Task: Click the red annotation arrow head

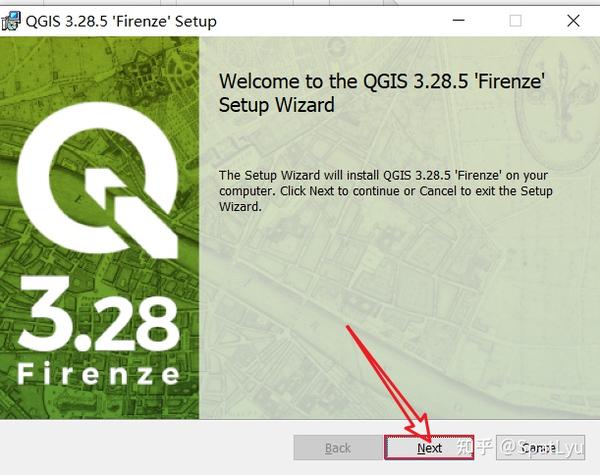Action: pyautogui.click(x=419, y=429)
